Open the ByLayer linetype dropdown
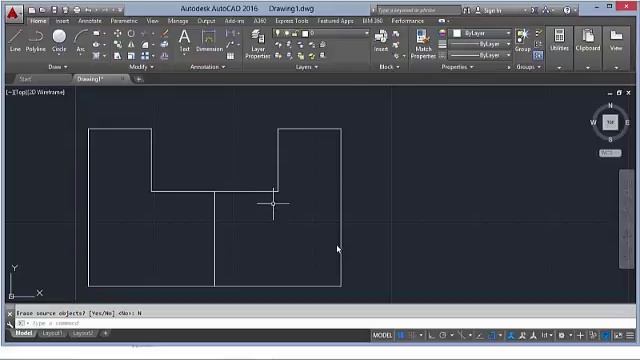 pos(481,55)
